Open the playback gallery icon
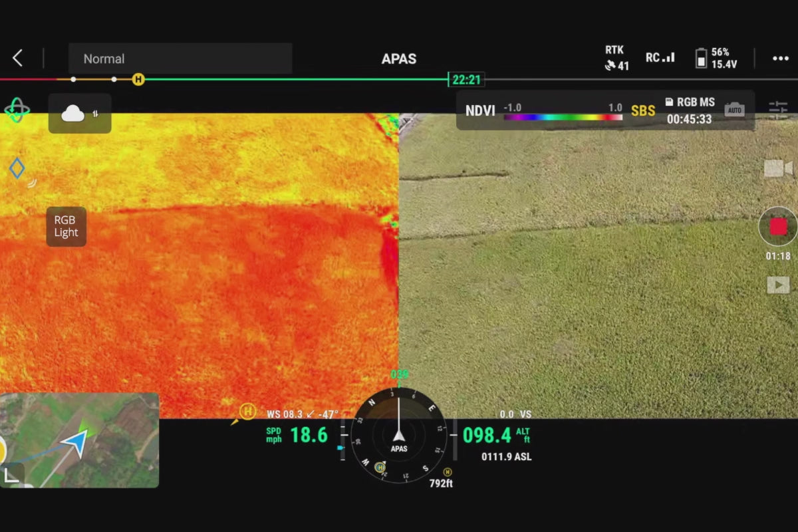The image size is (798, 532). point(777,285)
